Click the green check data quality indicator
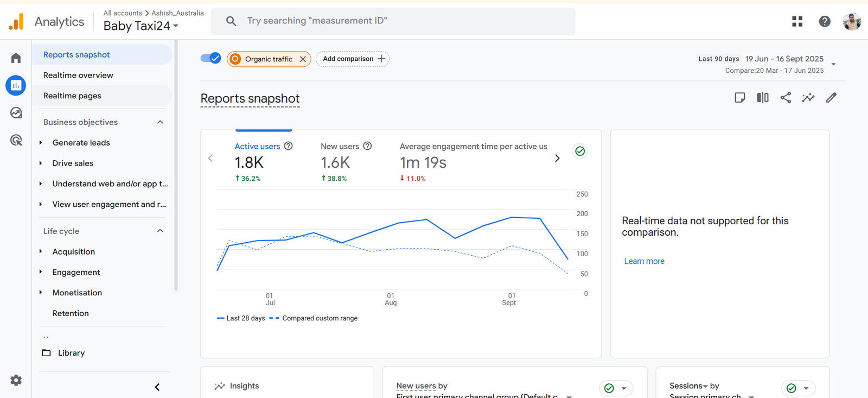The image size is (868, 398). [x=580, y=151]
